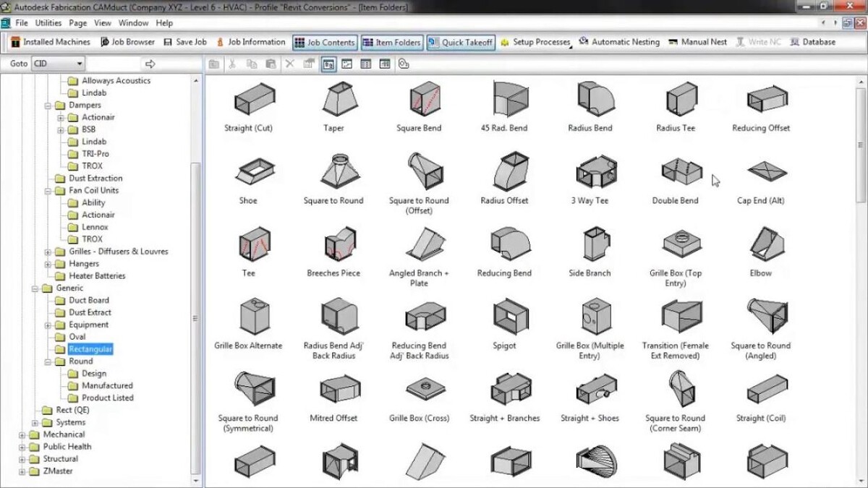This screenshot has width=868, height=488.
Task: Open the Window menu
Action: coord(133,23)
